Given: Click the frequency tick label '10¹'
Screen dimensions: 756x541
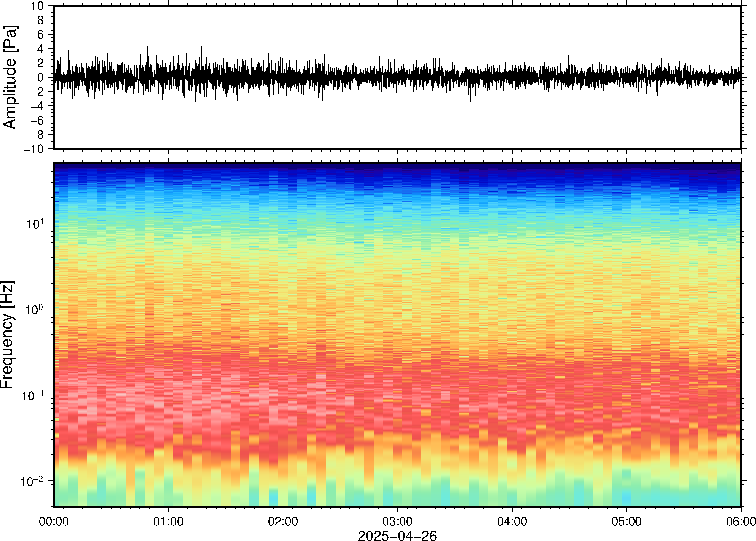Looking at the screenshot, I should click(35, 223).
